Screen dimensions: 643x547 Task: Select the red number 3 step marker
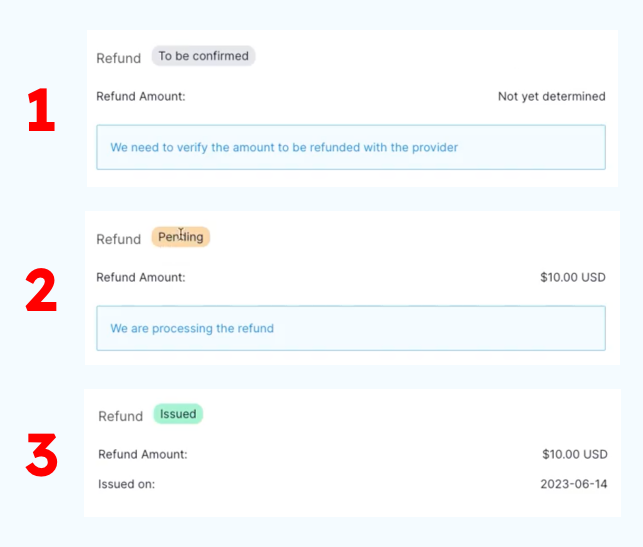click(x=41, y=457)
